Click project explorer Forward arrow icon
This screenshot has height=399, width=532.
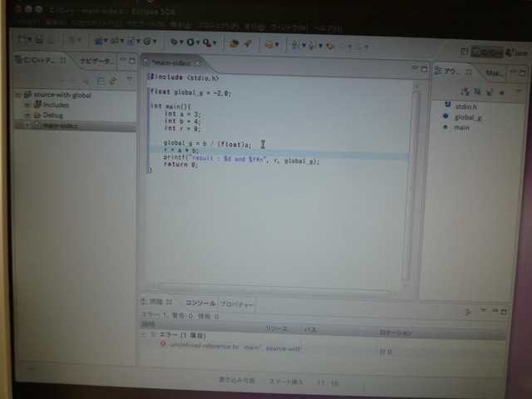[73, 80]
